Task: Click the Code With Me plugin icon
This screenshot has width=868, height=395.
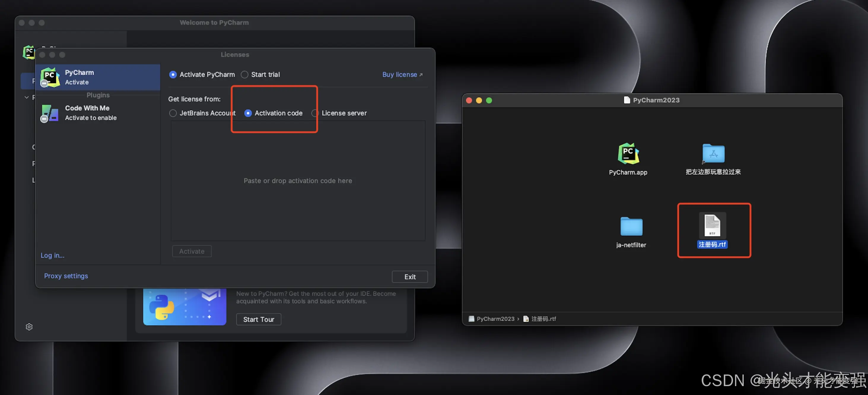Action: tap(50, 113)
